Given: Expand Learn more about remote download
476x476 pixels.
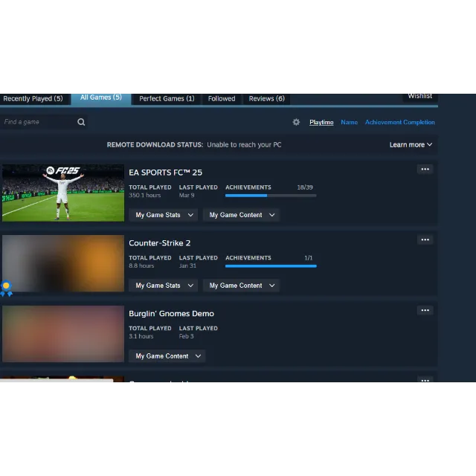Looking at the screenshot, I should (x=411, y=145).
